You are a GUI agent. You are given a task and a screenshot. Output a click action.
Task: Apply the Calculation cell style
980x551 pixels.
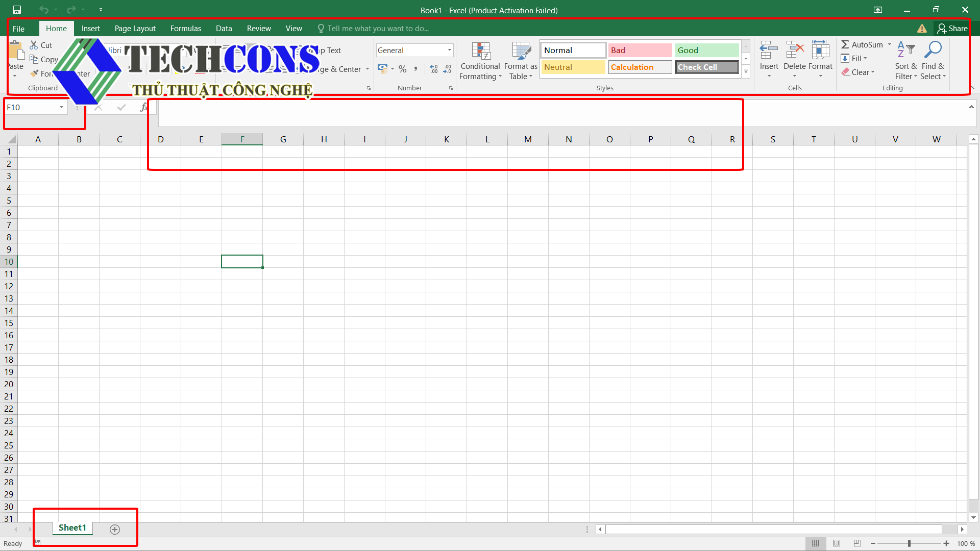point(640,67)
